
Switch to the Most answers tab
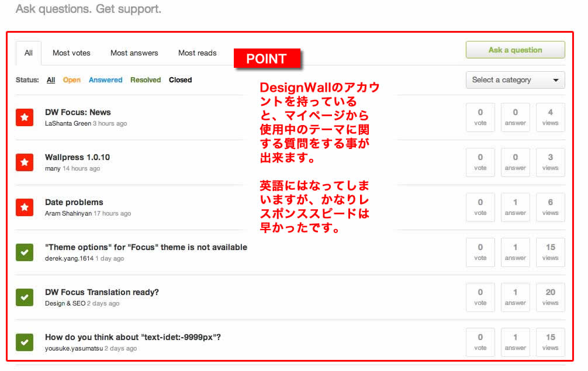click(134, 53)
